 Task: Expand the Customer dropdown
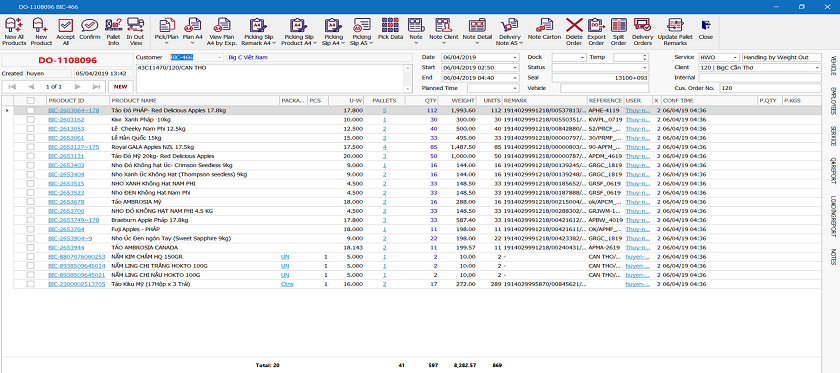(220, 57)
